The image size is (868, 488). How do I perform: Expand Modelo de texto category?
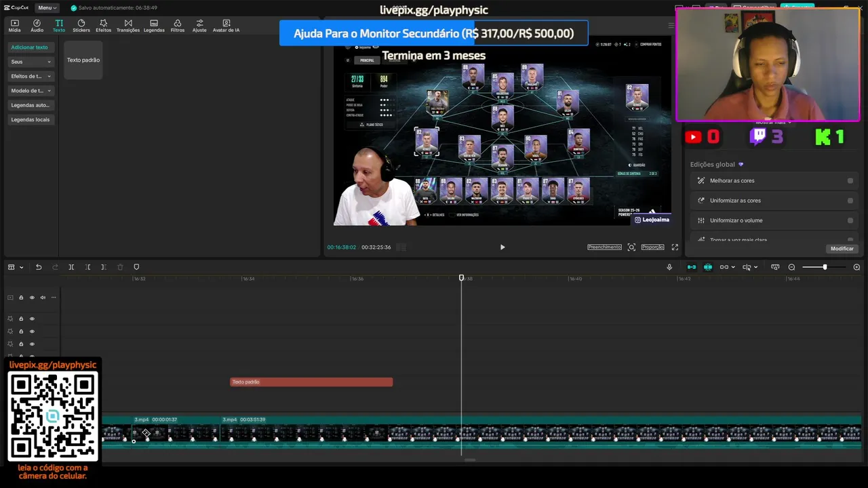(x=31, y=90)
